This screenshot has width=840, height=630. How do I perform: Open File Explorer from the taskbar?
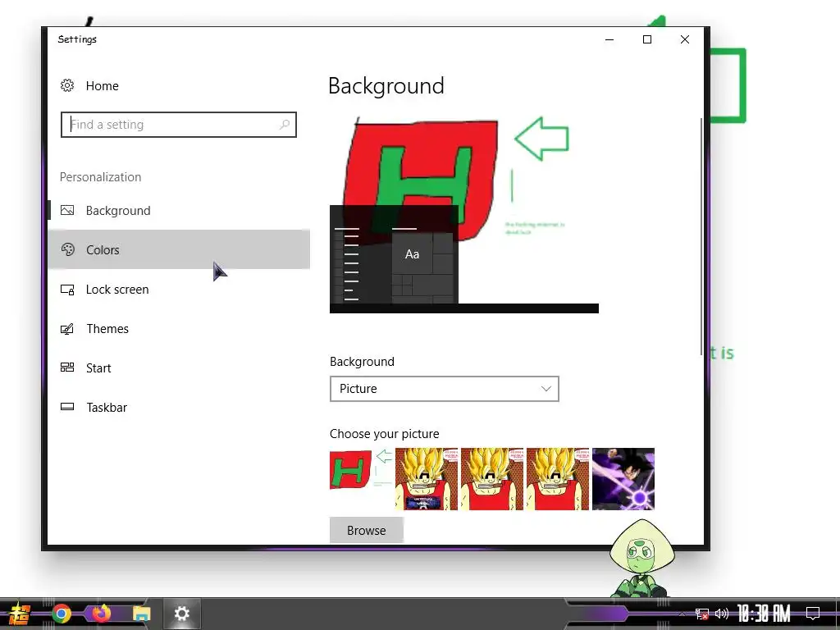click(142, 614)
